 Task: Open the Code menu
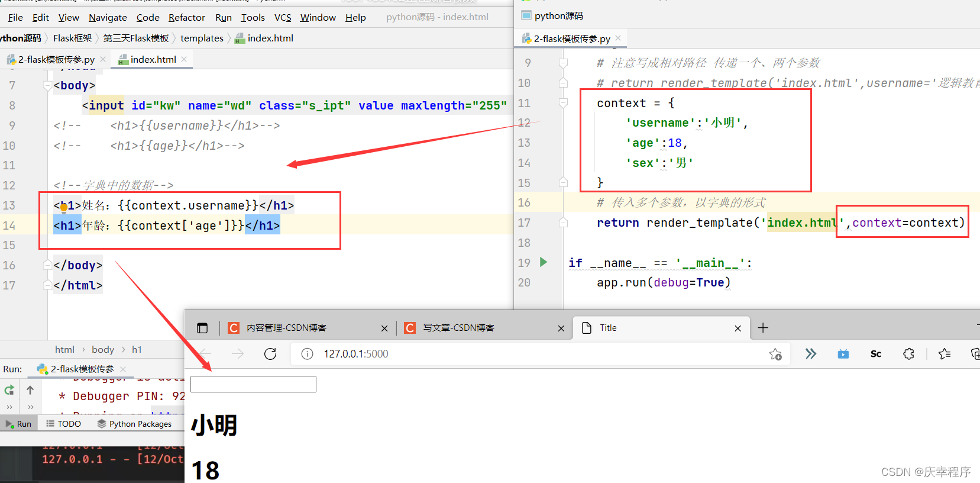(148, 17)
